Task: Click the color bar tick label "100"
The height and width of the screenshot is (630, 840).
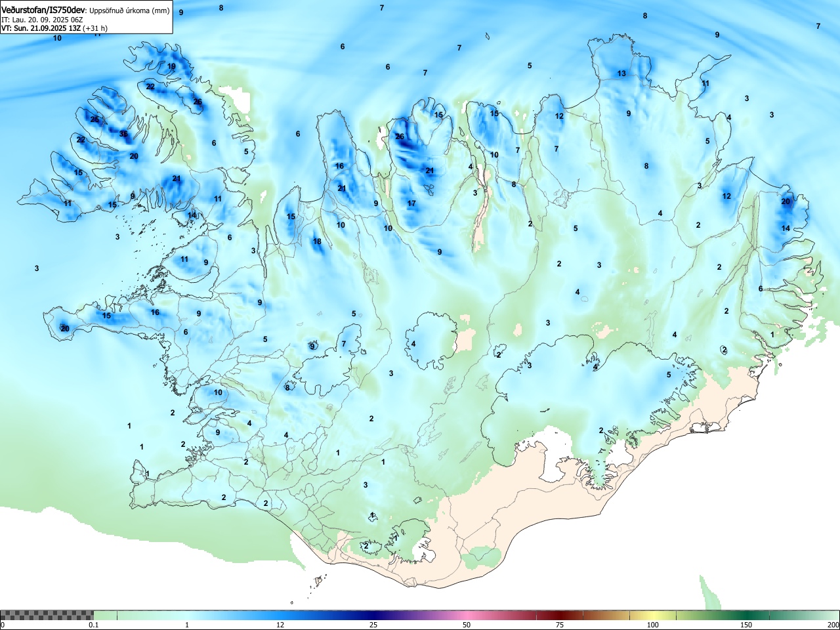Action: [653, 625]
